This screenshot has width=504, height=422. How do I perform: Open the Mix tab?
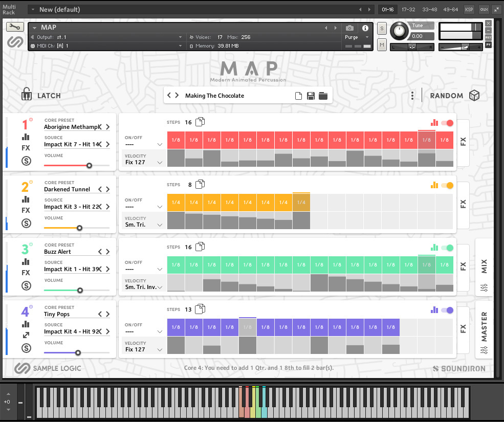coord(484,266)
